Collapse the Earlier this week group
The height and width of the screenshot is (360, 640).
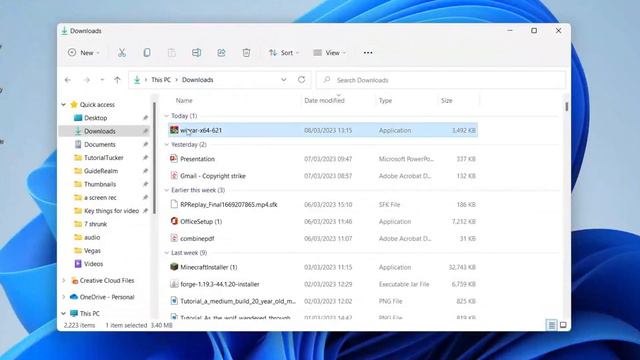pyautogui.click(x=167, y=190)
